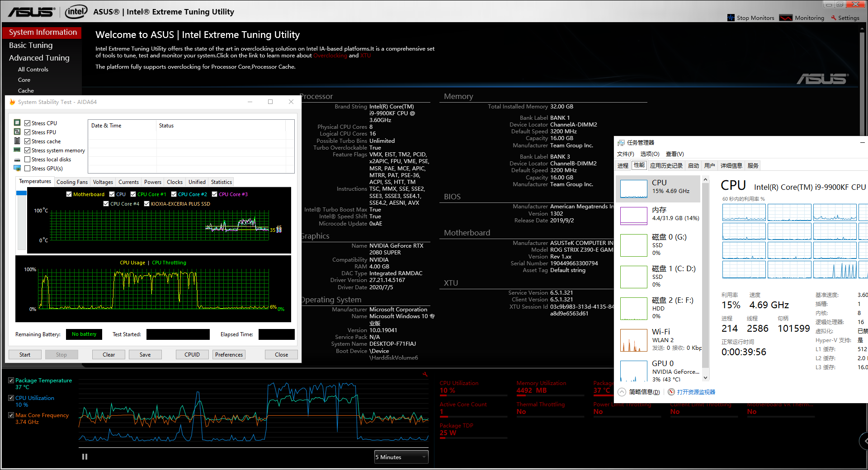
Task: Open the Monitoring icon in top bar
Action: [786, 18]
